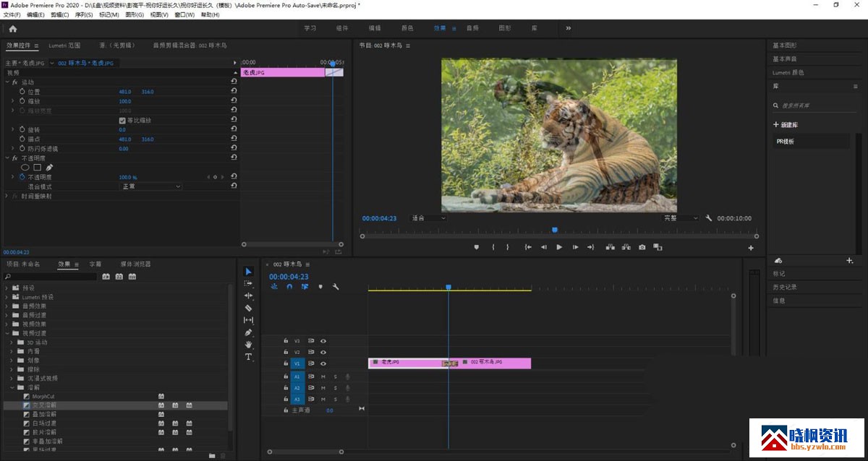Click the export frame camera icon
The image size is (868, 461).
point(642,247)
